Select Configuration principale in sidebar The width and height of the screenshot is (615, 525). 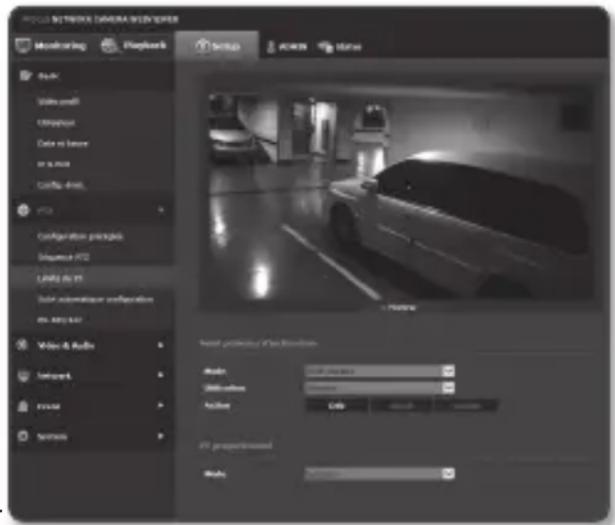tap(80, 239)
